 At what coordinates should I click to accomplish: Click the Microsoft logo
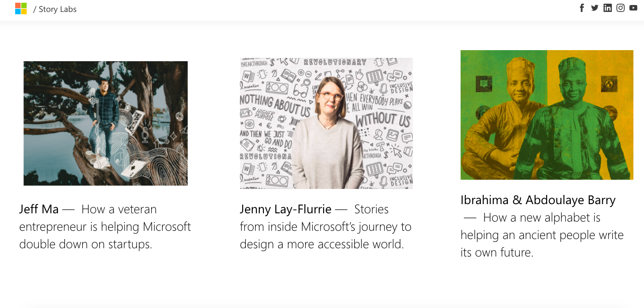pos(21,9)
